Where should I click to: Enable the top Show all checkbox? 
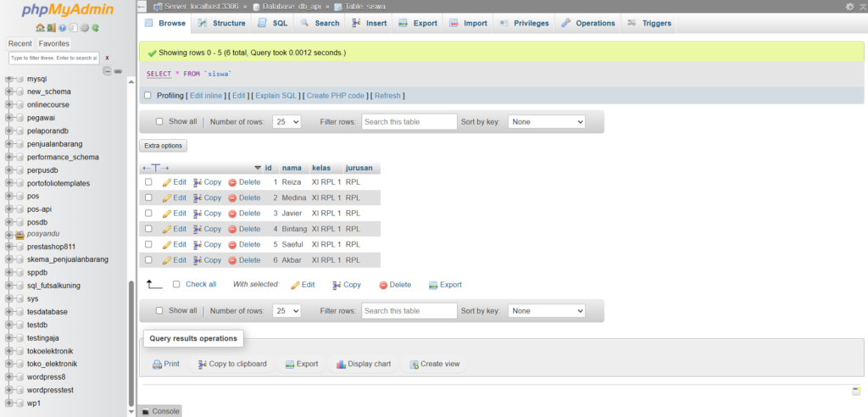[x=159, y=122]
